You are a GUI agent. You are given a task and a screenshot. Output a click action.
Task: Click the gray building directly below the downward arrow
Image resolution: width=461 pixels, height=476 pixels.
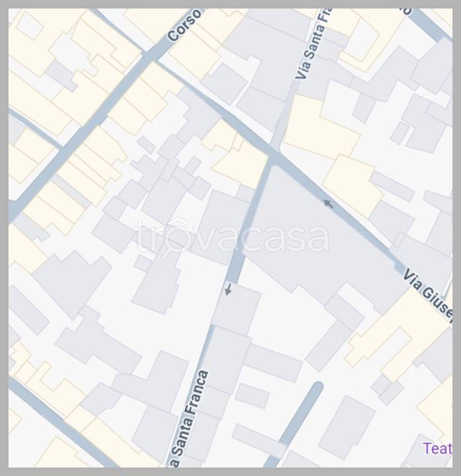pyautogui.click(x=236, y=309)
